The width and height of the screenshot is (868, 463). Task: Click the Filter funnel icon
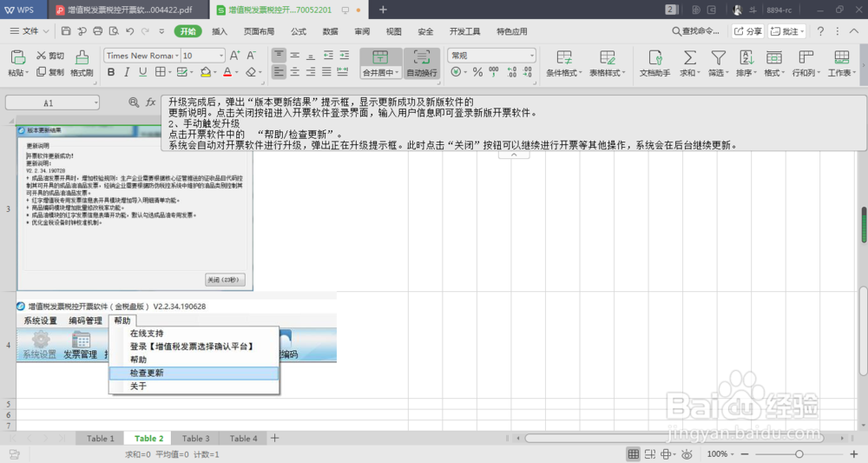tap(718, 57)
